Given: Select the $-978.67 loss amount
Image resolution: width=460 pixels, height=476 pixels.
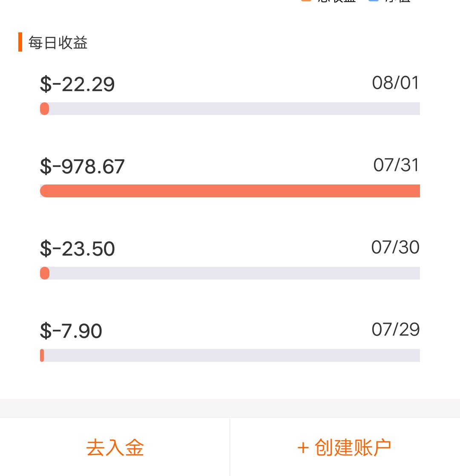Looking at the screenshot, I should [x=82, y=166].
